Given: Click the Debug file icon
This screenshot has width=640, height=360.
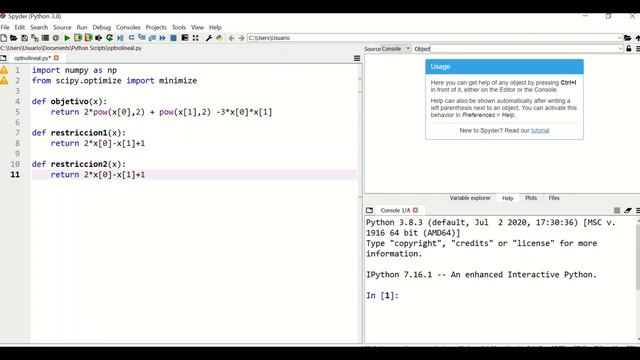Looking at the screenshot, I should (x=120, y=38).
